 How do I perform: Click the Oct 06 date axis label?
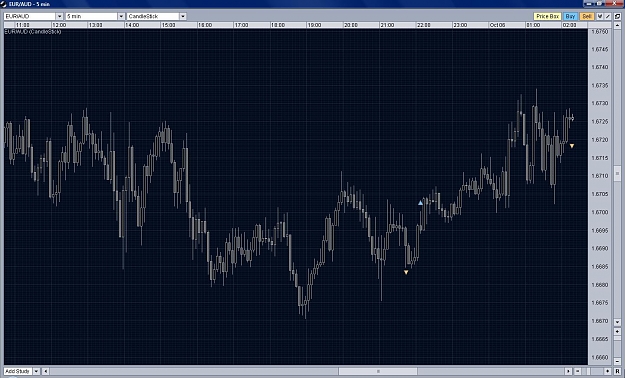point(497,25)
